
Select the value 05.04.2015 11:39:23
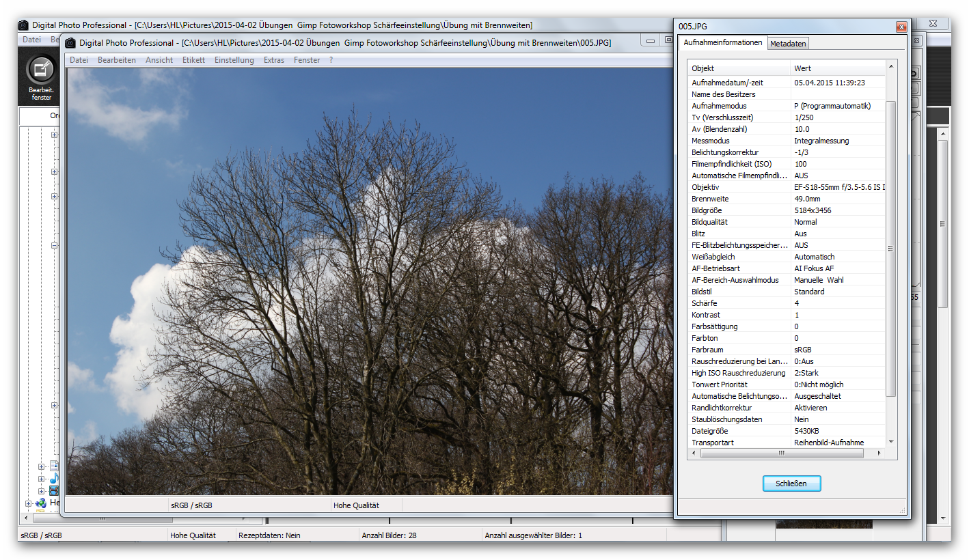pyautogui.click(x=830, y=83)
